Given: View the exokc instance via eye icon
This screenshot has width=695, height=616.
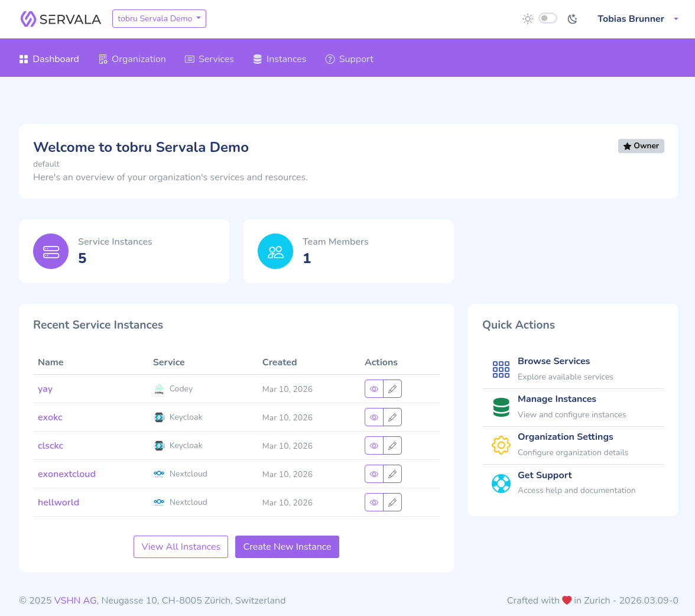Looking at the screenshot, I should [374, 417].
